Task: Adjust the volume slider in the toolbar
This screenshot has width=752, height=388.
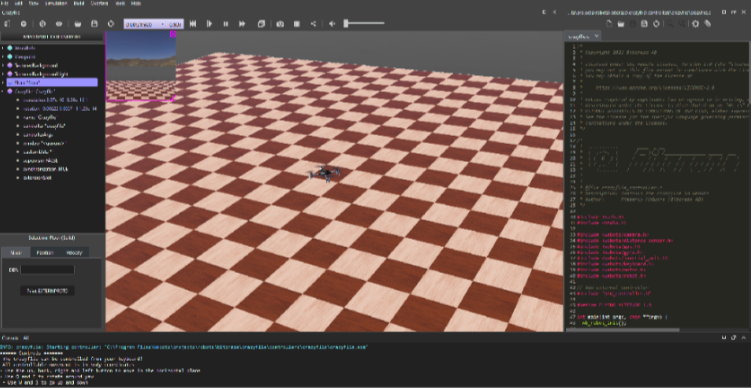Action: (x=364, y=23)
